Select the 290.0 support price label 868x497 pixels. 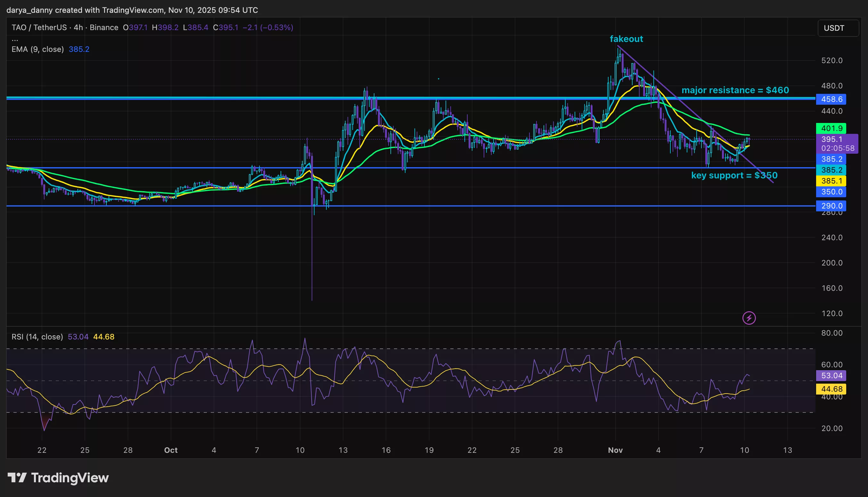pos(831,206)
